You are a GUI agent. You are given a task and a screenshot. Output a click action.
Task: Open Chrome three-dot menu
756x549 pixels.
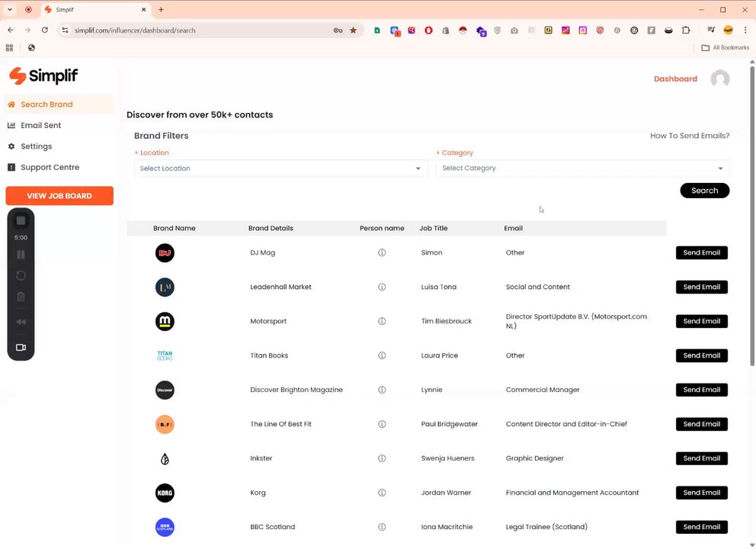pyautogui.click(x=745, y=30)
